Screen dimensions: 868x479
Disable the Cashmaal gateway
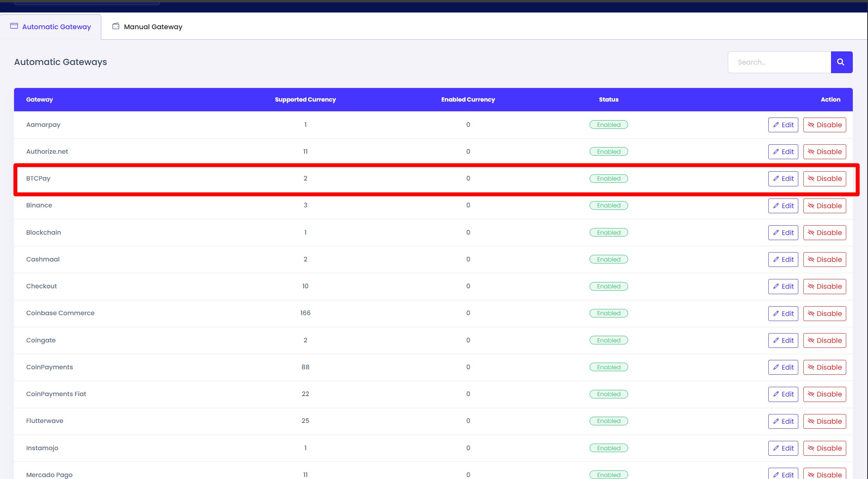coord(825,260)
